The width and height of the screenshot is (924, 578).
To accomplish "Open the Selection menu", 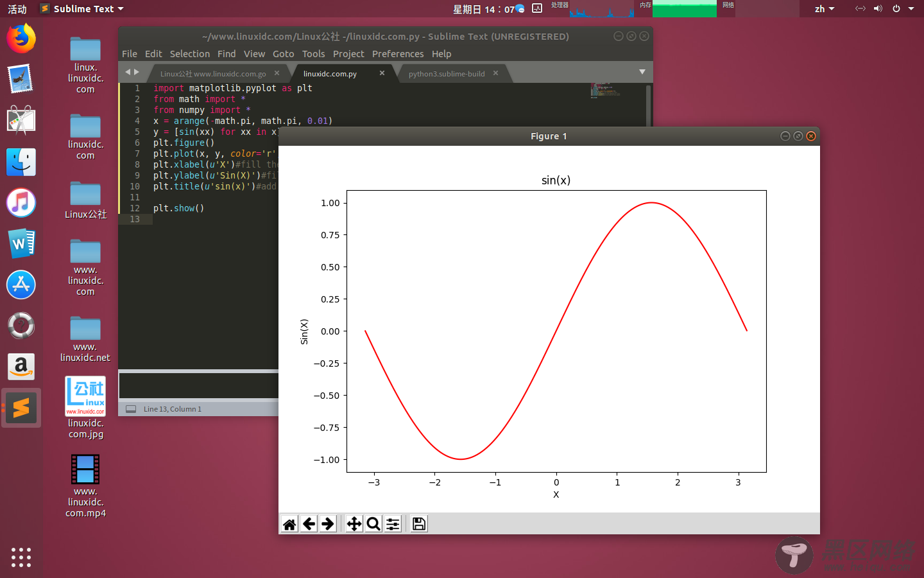I will pos(190,54).
